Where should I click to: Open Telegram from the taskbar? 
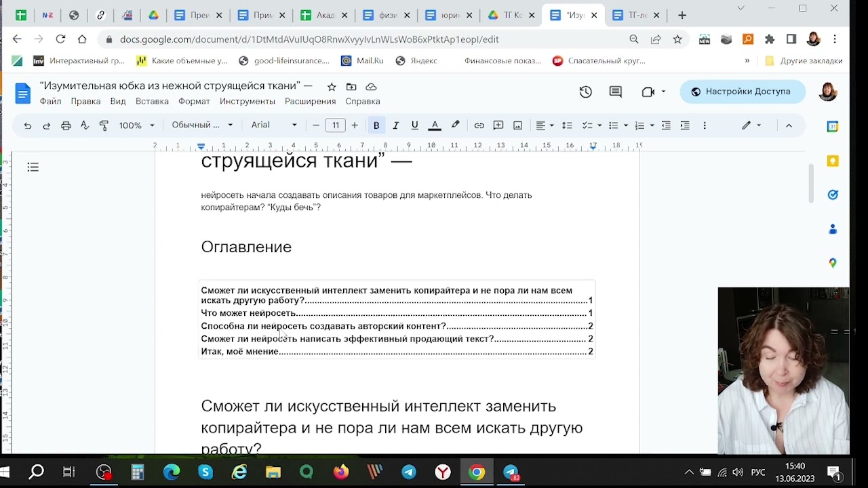pos(409,472)
